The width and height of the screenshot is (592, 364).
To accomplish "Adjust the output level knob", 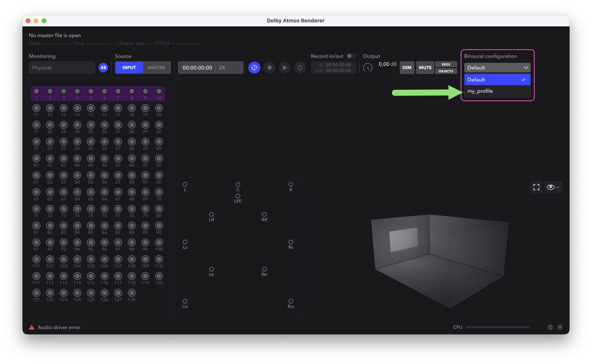I will click(368, 68).
